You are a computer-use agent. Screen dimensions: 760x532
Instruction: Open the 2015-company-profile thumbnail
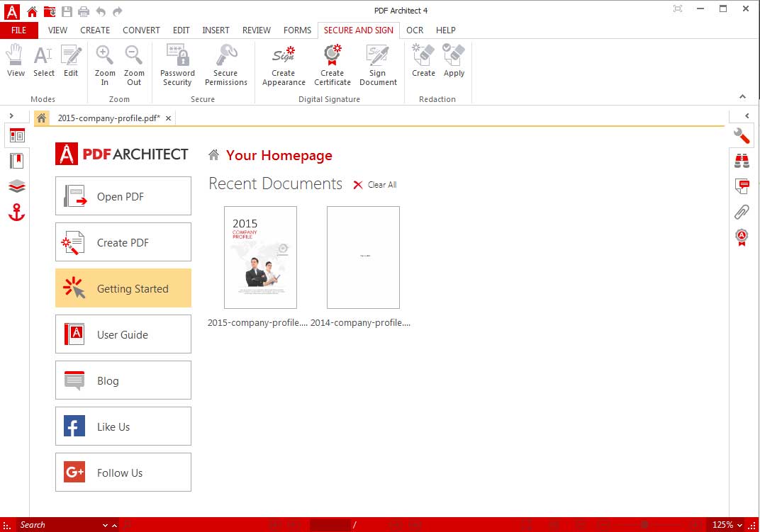click(x=260, y=257)
